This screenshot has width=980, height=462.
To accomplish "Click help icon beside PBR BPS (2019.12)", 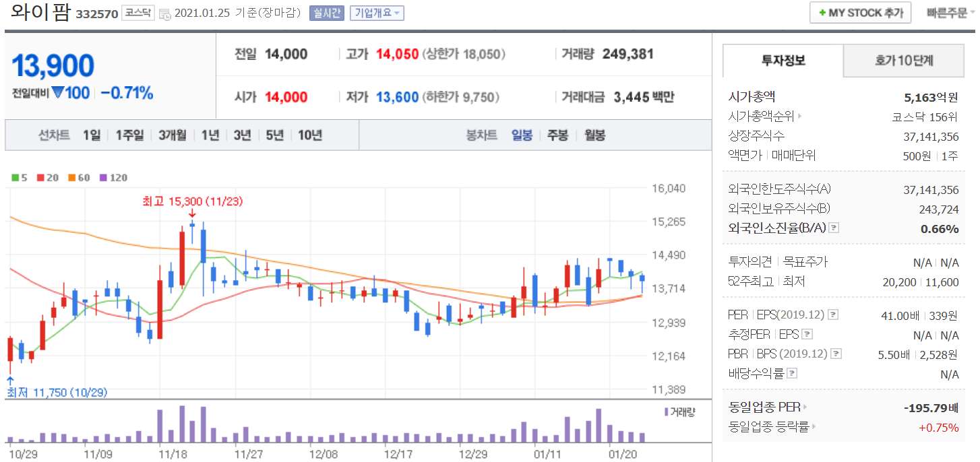I will click(x=836, y=354).
